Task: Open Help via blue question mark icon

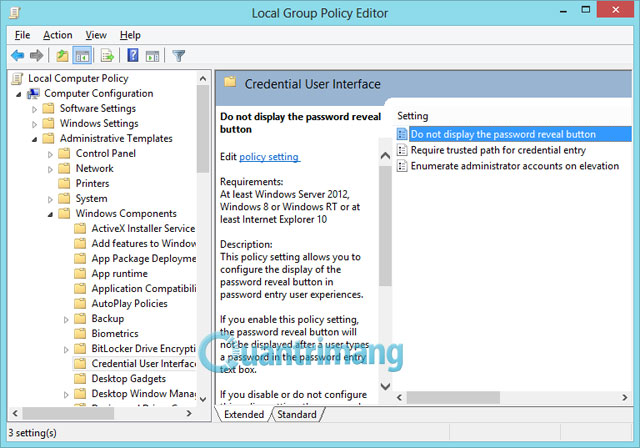Action: point(132,56)
